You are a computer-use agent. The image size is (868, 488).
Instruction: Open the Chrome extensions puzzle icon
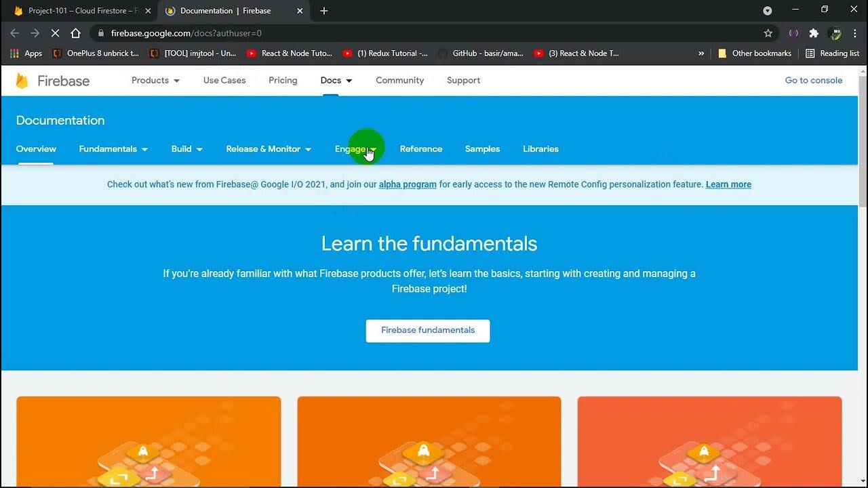point(814,33)
